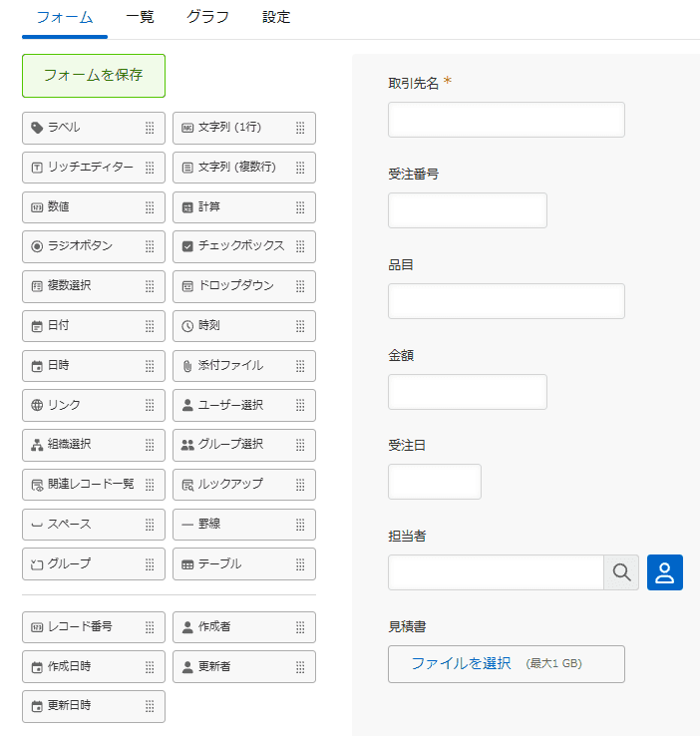Screen dimensions: 700x736
Task: Focus the 受注番号 input field
Action: point(468,210)
